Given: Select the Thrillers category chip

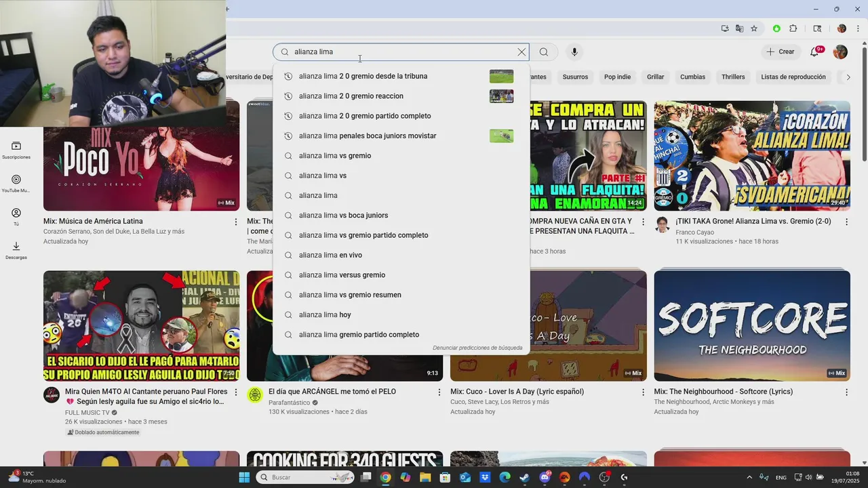Looking at the screenshot, I should click(x=733, y=77).
